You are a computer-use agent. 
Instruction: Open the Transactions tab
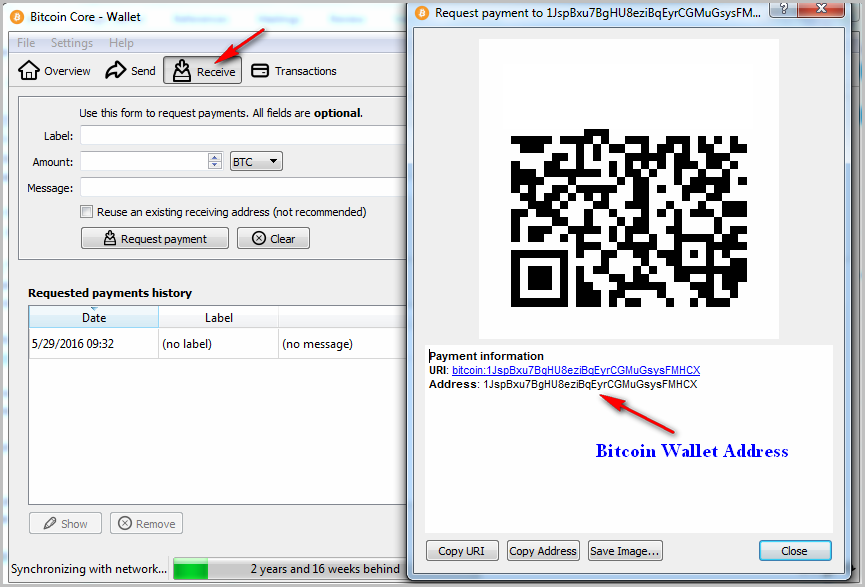coord(293,71)
